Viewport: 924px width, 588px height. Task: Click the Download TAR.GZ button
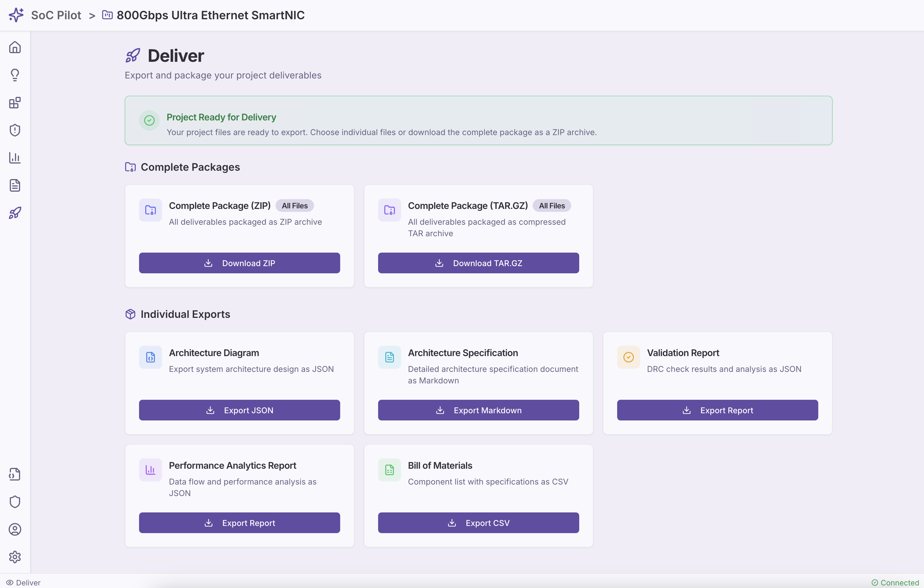pyautogui.click(x=478, y=263)
